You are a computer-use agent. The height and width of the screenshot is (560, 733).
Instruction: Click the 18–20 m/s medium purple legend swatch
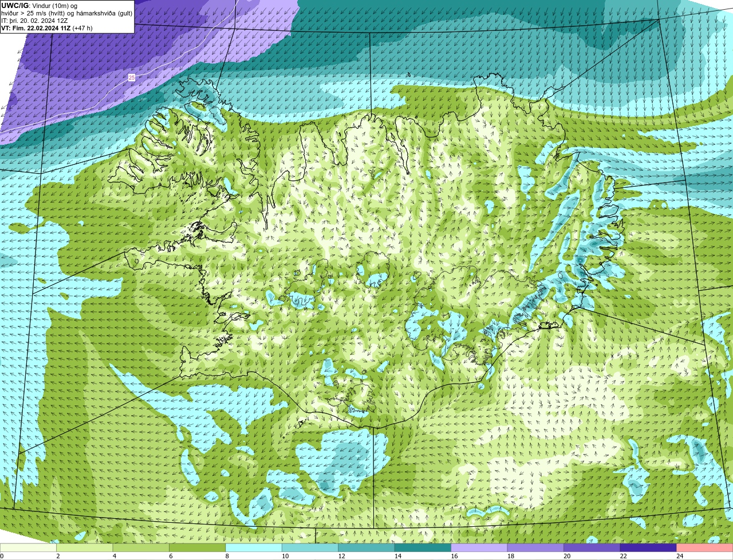pos(535,547)
